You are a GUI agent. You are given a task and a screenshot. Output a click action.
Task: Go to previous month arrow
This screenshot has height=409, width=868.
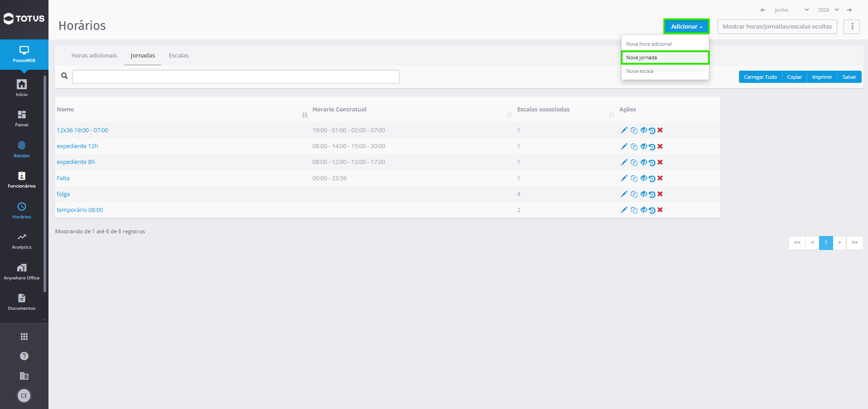[763, 10]
